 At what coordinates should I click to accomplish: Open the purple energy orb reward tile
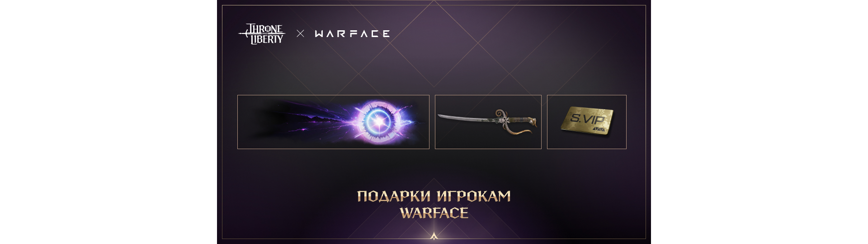point(333,122)
